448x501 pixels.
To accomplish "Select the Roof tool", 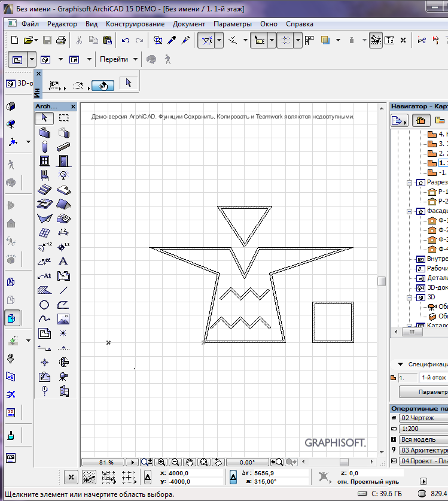I will click(63, 204).
